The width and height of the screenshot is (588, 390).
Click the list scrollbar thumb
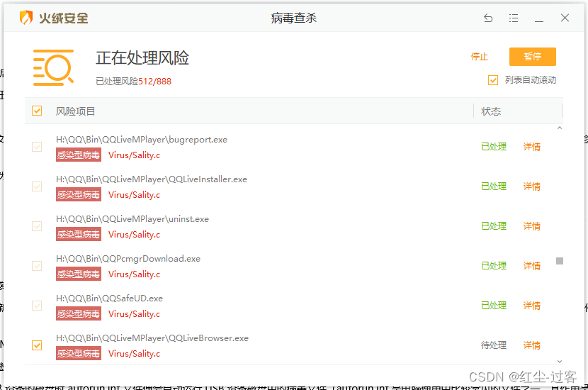560,261
